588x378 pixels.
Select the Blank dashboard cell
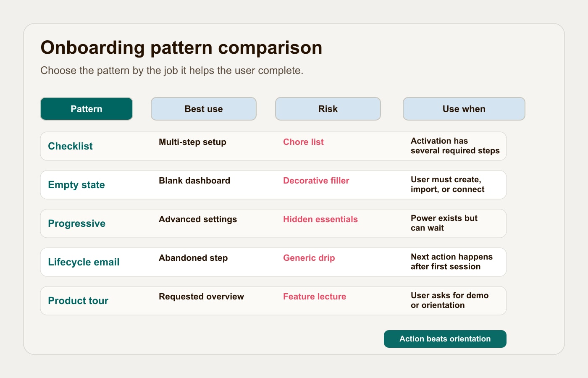pyautogui.click(x=194, y=181)
